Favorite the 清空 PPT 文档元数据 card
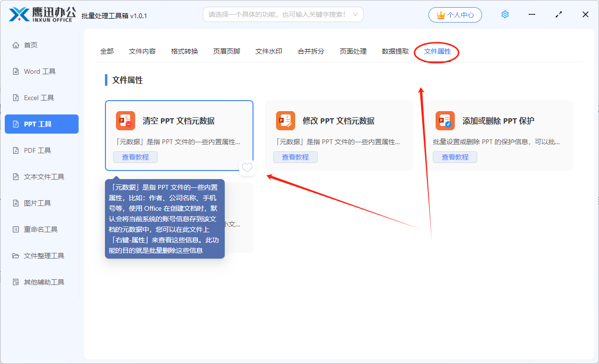This screenshot has width=599, height=364. [x=247, y=168]
